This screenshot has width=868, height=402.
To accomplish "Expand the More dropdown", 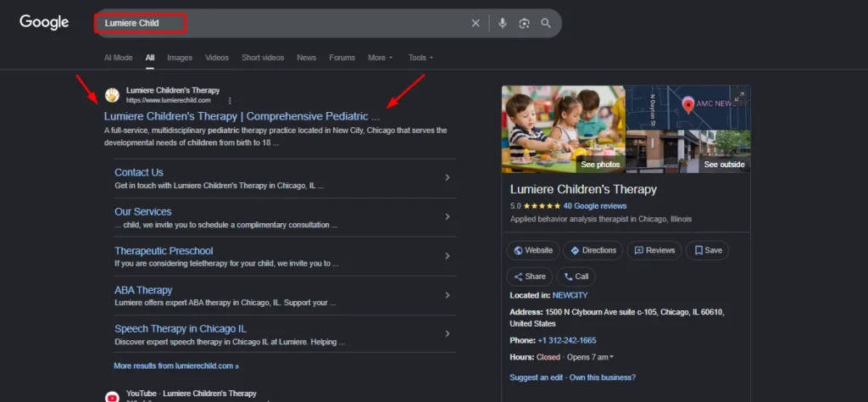I will pyautogui.click(x=381, y=58).
